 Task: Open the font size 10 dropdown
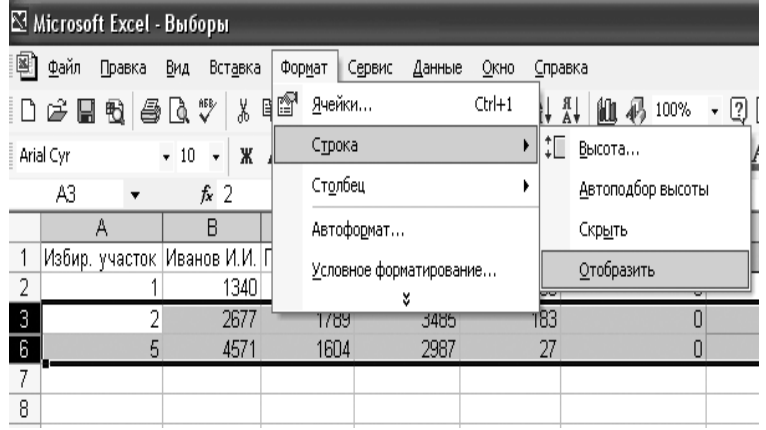click(x=215, y=157)
